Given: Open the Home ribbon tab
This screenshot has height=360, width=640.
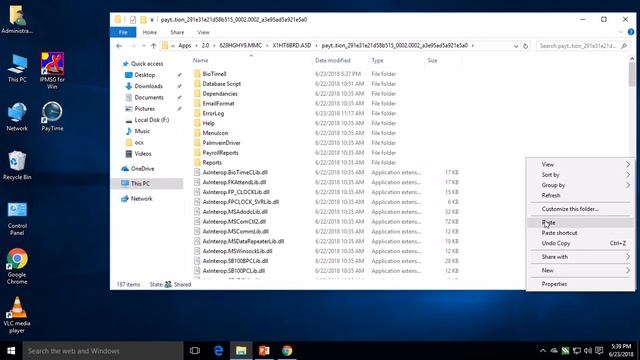Looking at the screenshot, I should click(150, 32).
